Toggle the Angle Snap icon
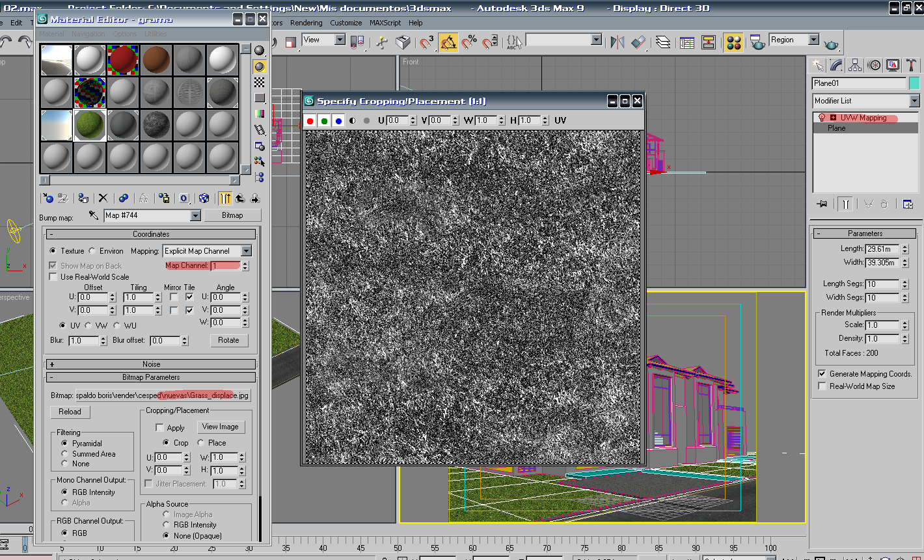 448,42
